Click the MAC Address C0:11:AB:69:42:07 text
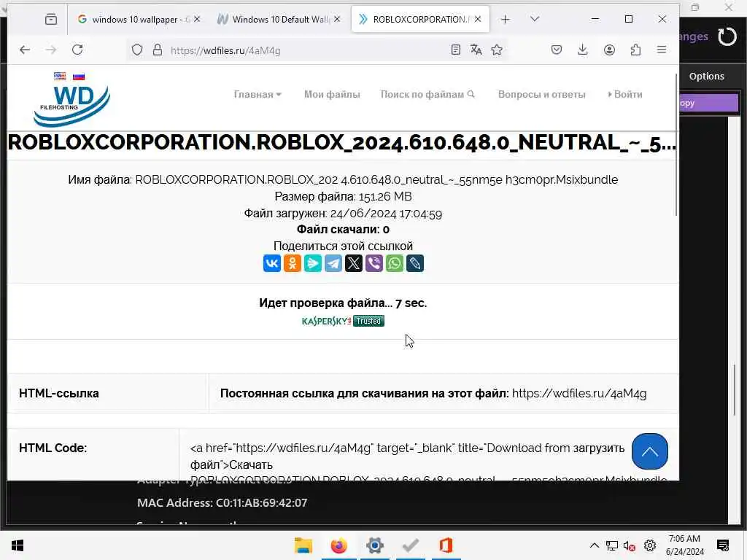 (x=222, y=503)
